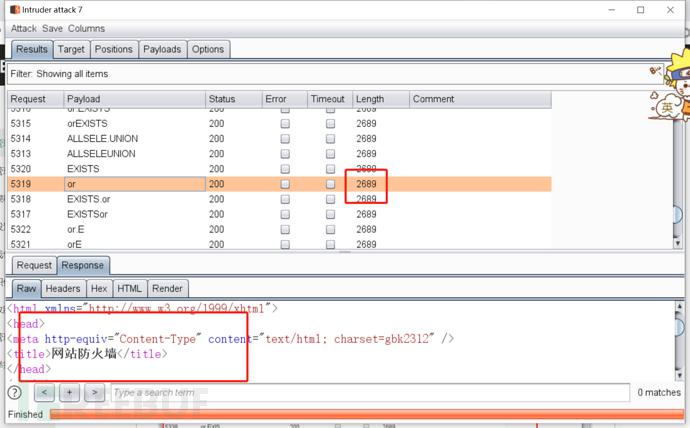Select payload ALLSELEUNION row
This screenshot has height=428, width=690.
coord(101,154)
